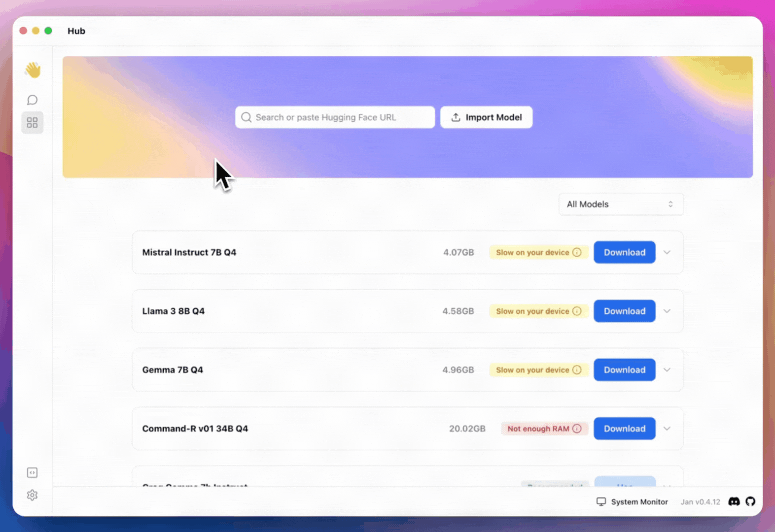Open System Monitor in the status bar

pos(632,501)
